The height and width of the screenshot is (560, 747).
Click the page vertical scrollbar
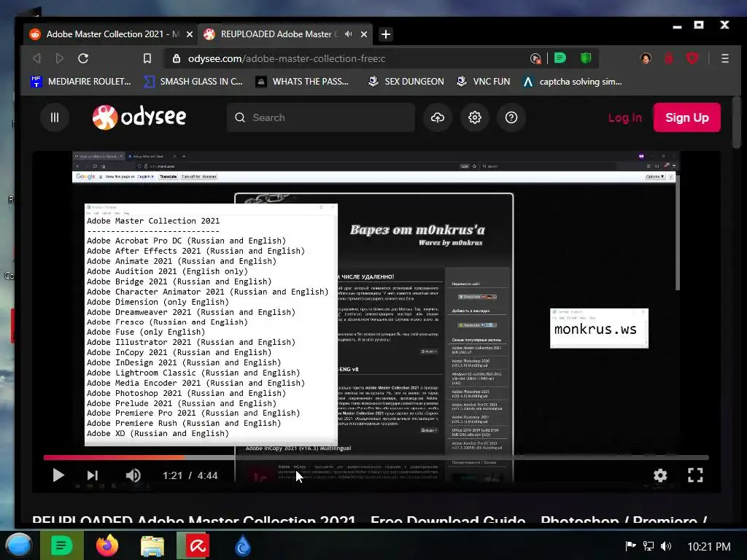pos(737,124)
